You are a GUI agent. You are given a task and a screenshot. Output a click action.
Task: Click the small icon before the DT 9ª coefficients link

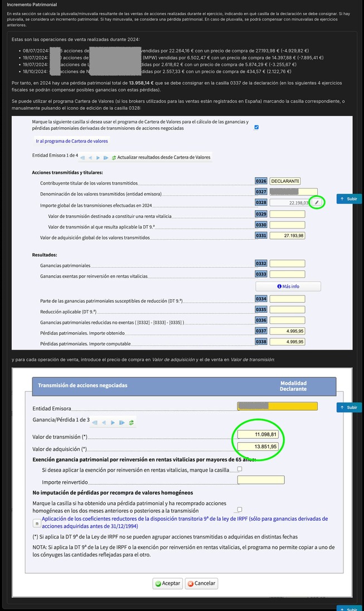point(37,523)
